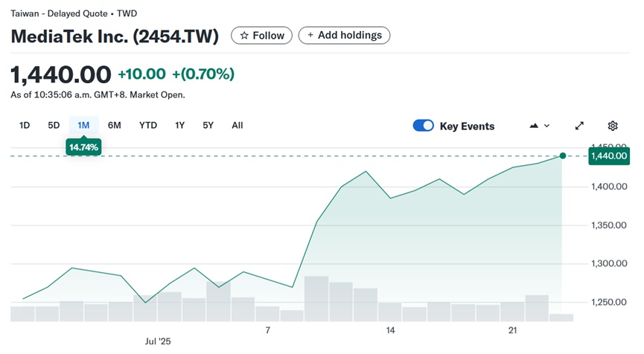Show All time range
644x354 pixels.
pos(237,125)
